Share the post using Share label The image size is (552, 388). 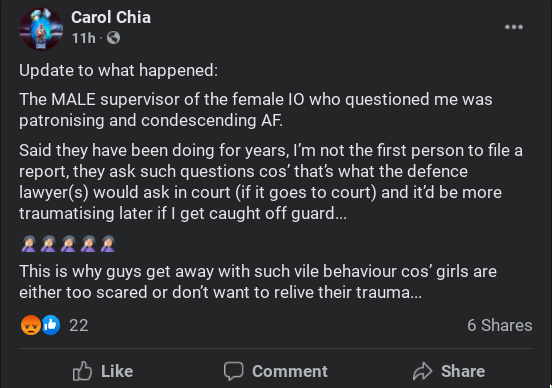(x=463, y=371)
